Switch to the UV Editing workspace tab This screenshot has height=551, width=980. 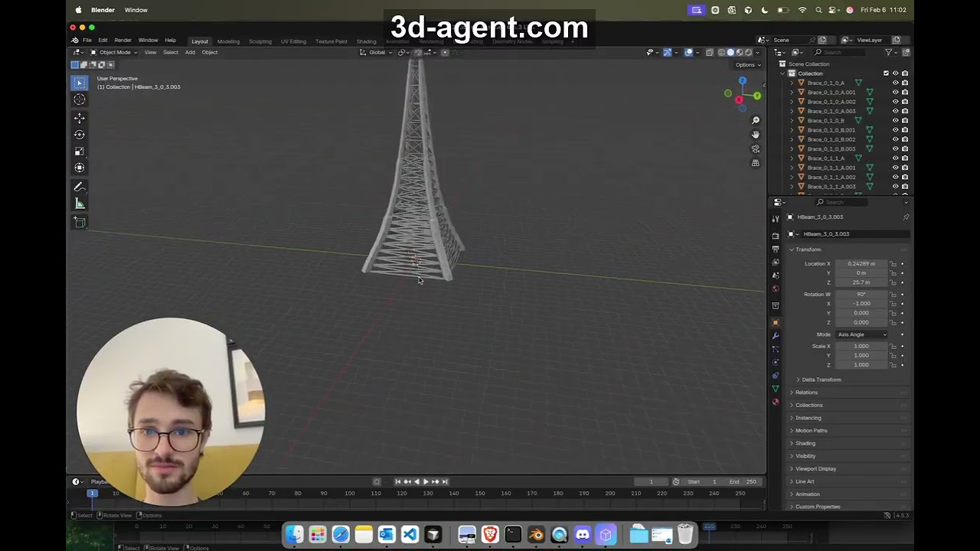(293, 41)
